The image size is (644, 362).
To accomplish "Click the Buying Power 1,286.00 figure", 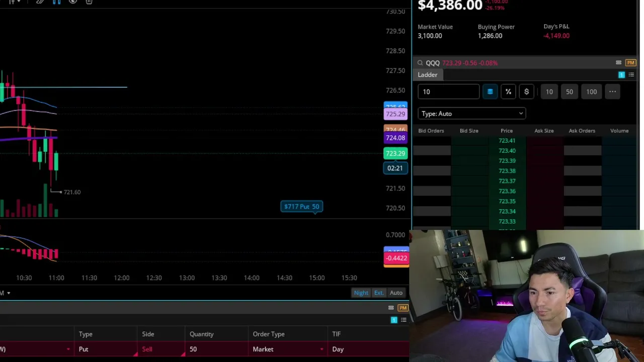I will pyautogui.click(x=490, y=36).
